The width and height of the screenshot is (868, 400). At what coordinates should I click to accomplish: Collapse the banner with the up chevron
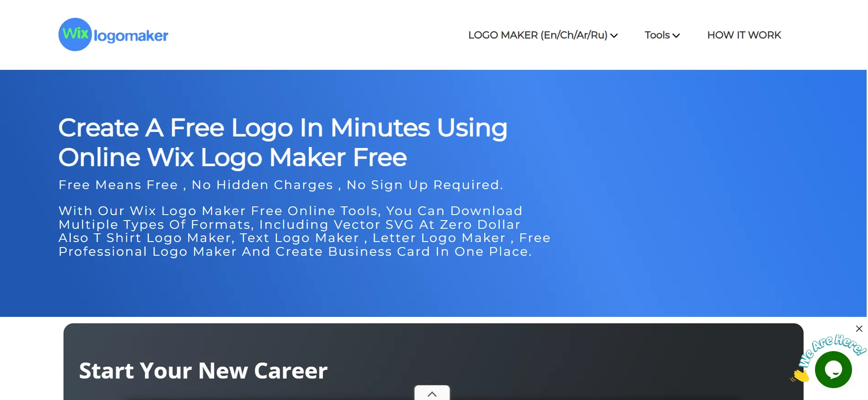432,393
